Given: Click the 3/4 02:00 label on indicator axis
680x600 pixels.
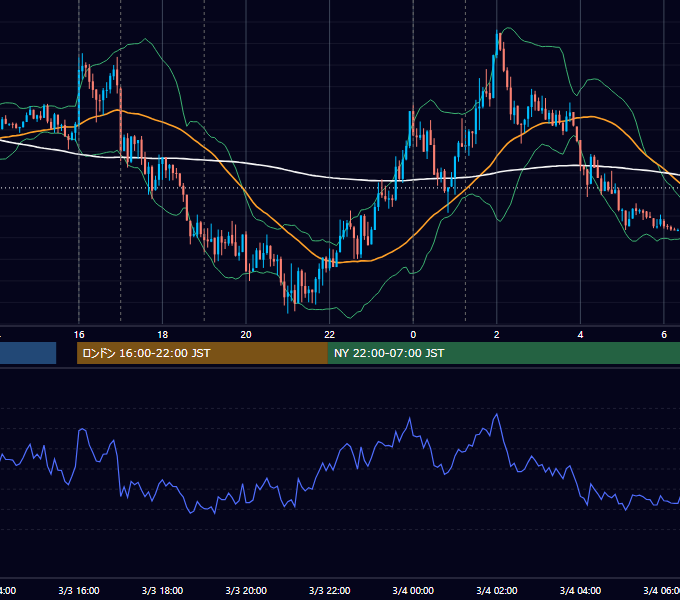Looking at the screenshot, I should tap(497, 591).
